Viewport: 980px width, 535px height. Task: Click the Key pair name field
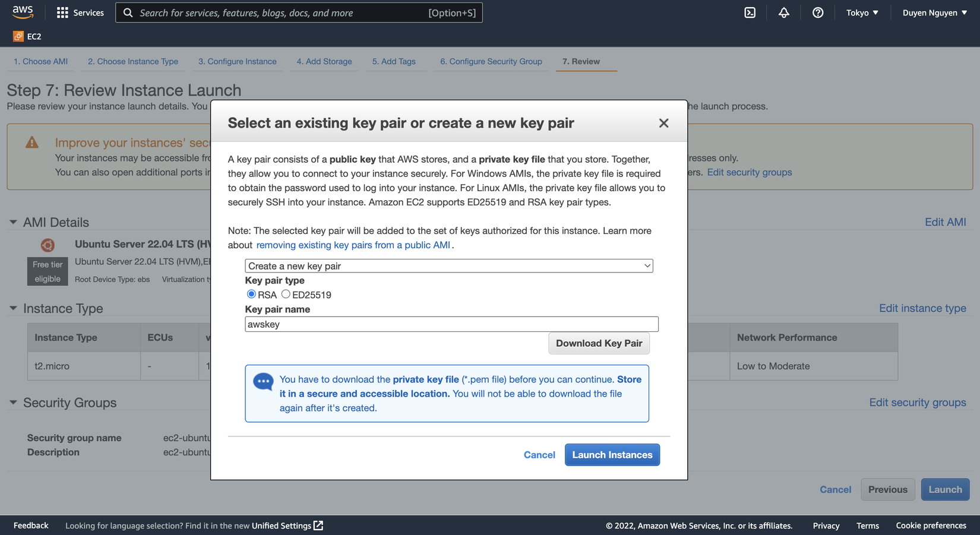[x=451, y=324]
